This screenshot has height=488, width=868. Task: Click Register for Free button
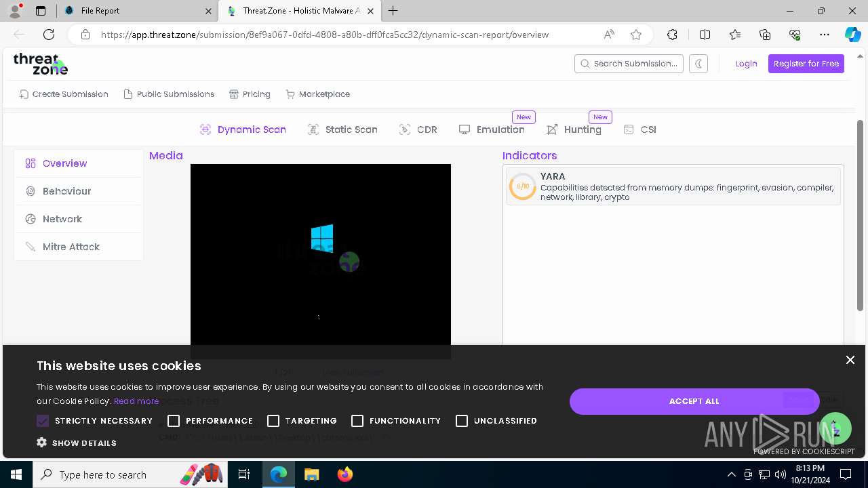806,64
